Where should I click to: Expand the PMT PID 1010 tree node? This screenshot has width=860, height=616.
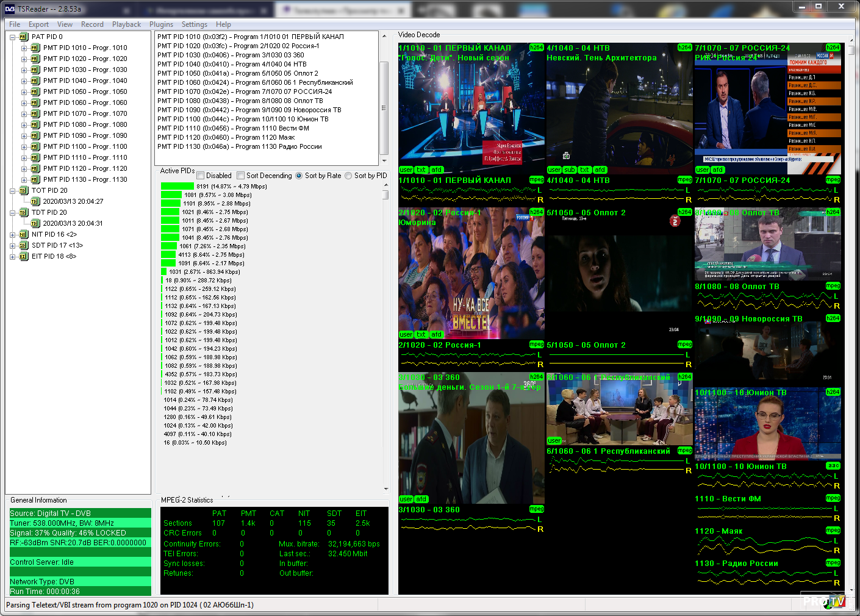click(24, 48)
